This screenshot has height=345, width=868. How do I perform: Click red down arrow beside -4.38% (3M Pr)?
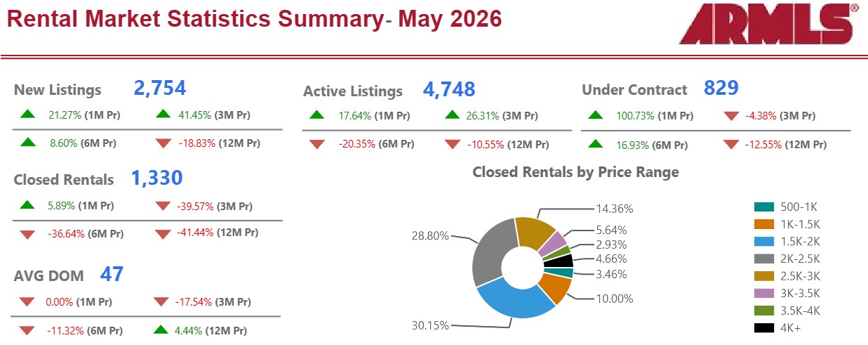pyautogui.click(x=732, y=116)
